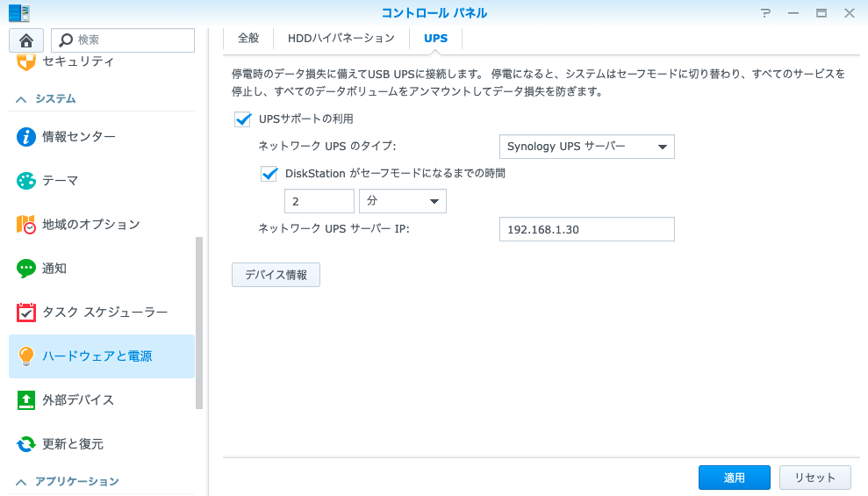Image resolution: width=868 pixels, height=496 pixels.
Task: Select 情報センター in the sidebar
Action: [102, 137]
